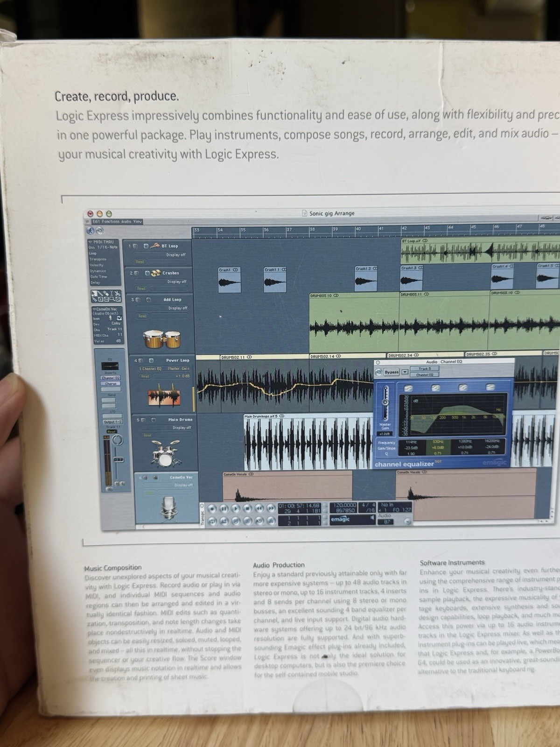
Task: Click the metronome button in the transport
Action: click(x=271, y=521)
